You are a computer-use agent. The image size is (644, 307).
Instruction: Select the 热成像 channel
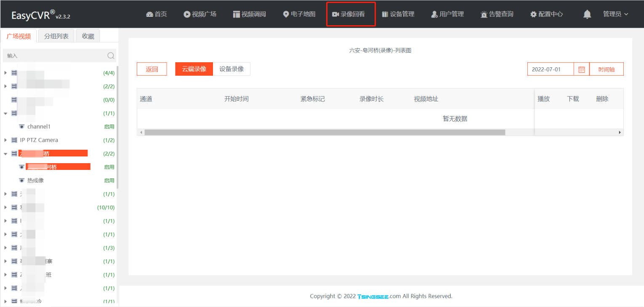click(36, 180)
